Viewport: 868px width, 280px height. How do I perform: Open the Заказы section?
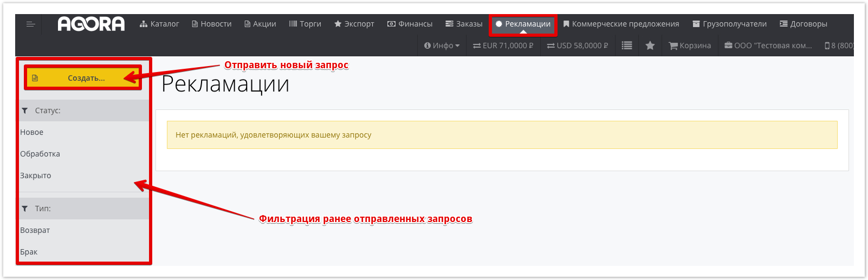[464, 24]
